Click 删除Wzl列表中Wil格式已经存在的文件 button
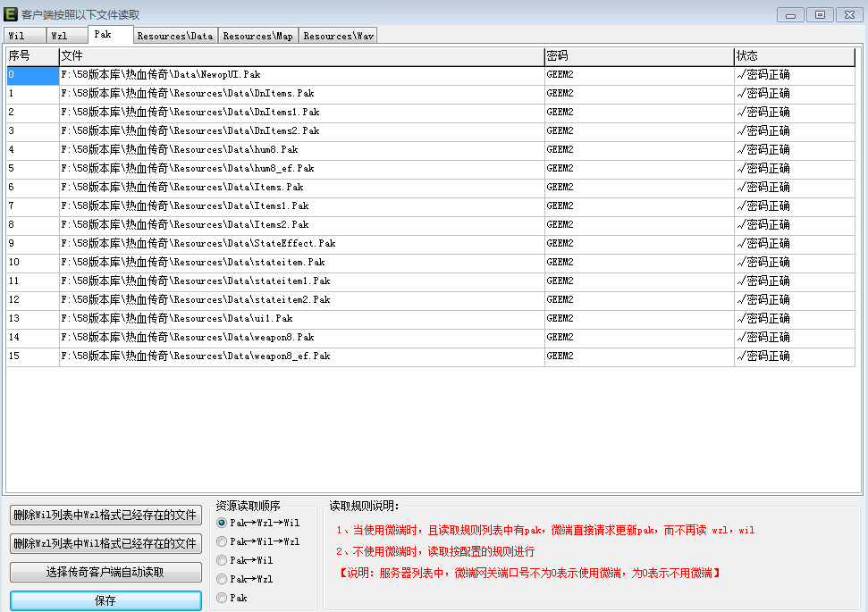The width and height of the screenshot is (868, 612). (x=105, y=543)
